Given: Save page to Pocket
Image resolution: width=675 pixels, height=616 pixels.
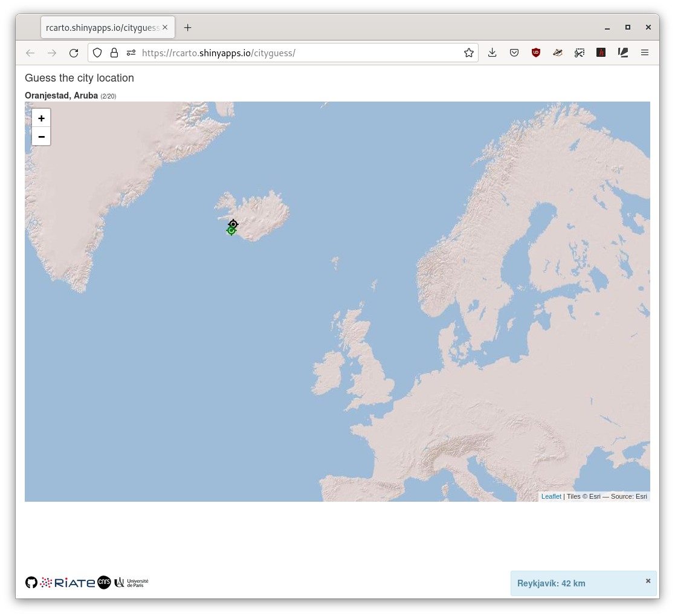Looking at the screenshot, I should (514, 53).
